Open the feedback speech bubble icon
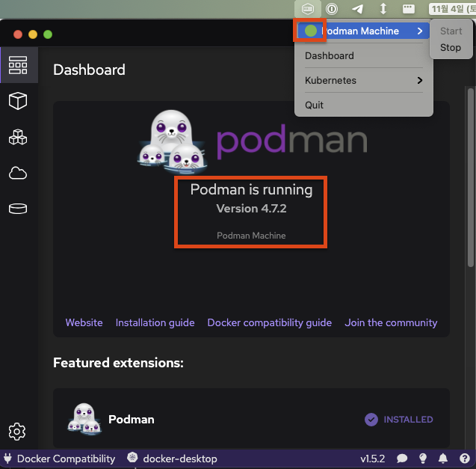Image resolution: width=476 pixels, height=469 pixels. 402,459
